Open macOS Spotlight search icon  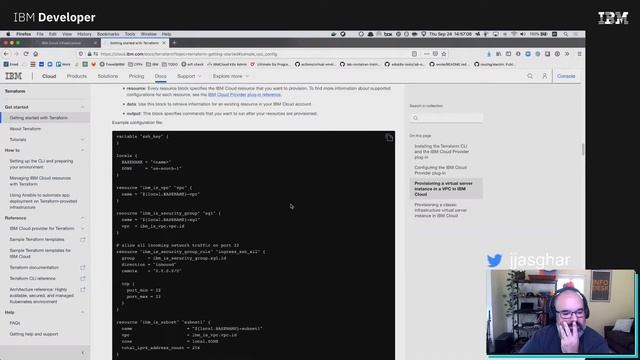(x=566, y=34)
